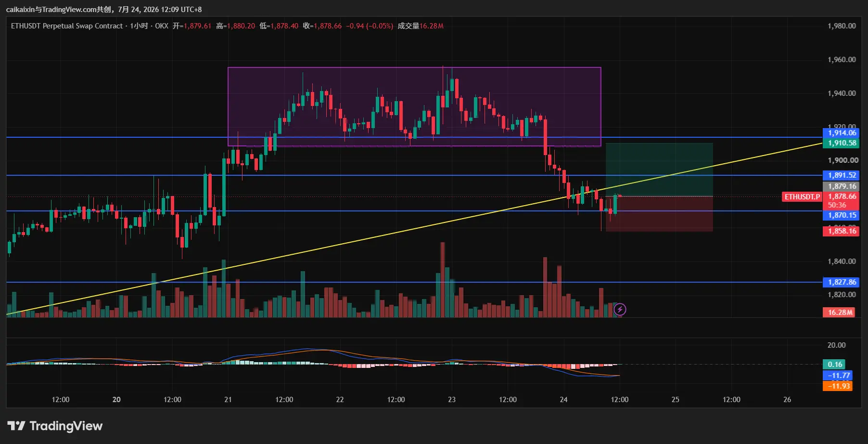
Task: Click date 21 on the time axis
Action: coord(228,400)
